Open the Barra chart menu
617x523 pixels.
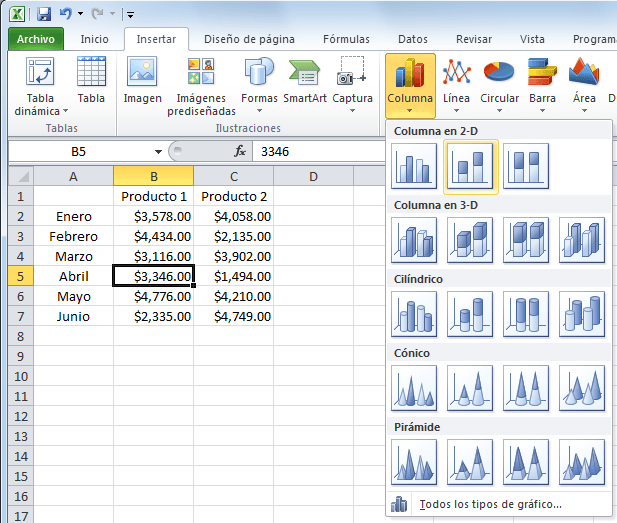pos(542,86)
